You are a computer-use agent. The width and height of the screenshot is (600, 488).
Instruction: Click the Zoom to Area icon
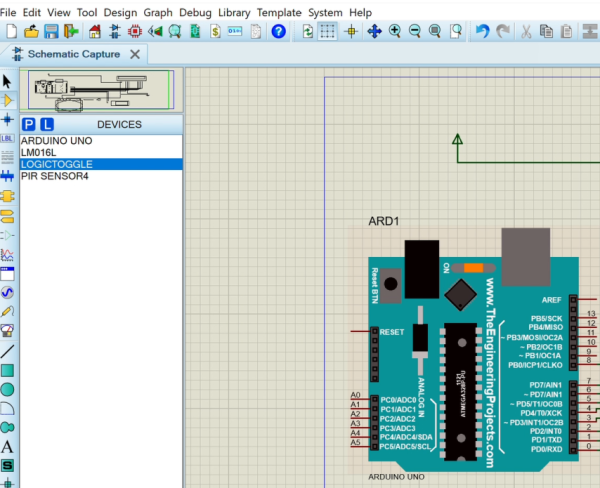(x=455, y=31)
